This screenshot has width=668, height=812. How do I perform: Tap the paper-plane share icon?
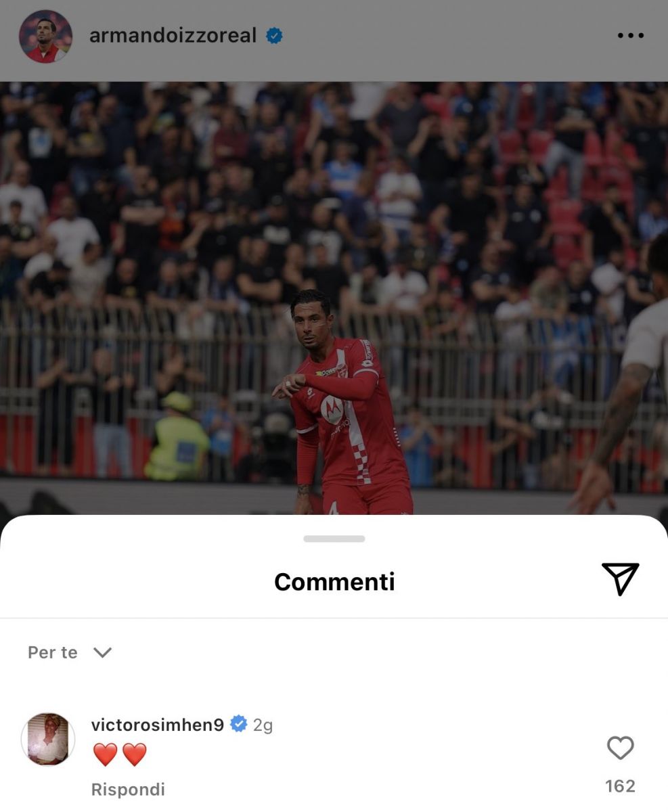(x=620, y=579)
